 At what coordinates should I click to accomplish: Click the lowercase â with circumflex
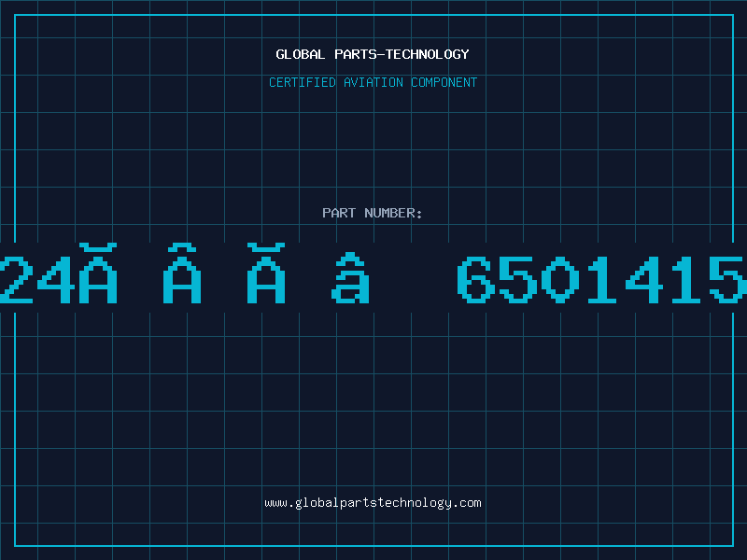pos(350,277)
